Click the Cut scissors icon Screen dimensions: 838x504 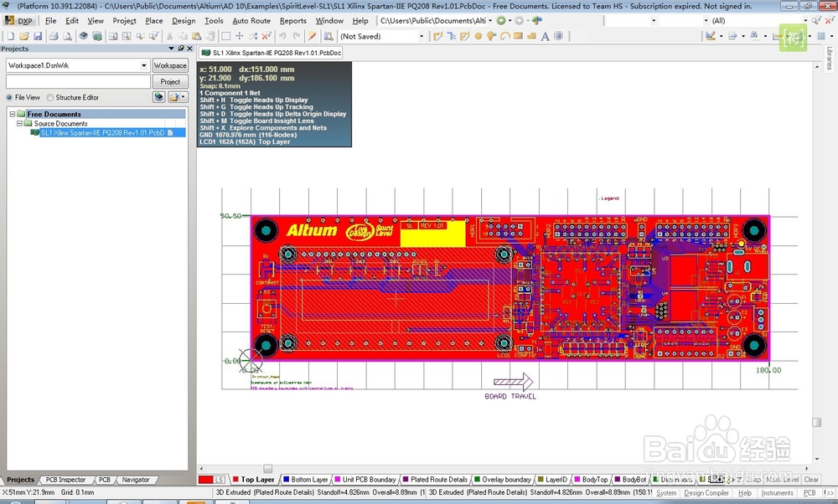click(169, 36)
